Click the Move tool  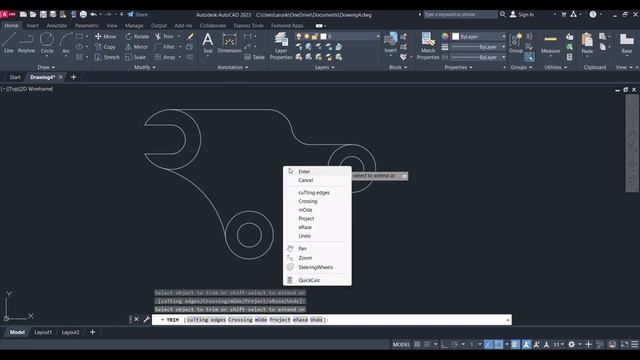106,36
